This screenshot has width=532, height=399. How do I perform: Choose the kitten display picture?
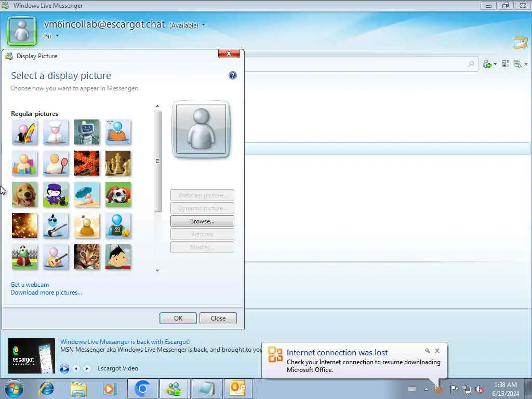87,257
